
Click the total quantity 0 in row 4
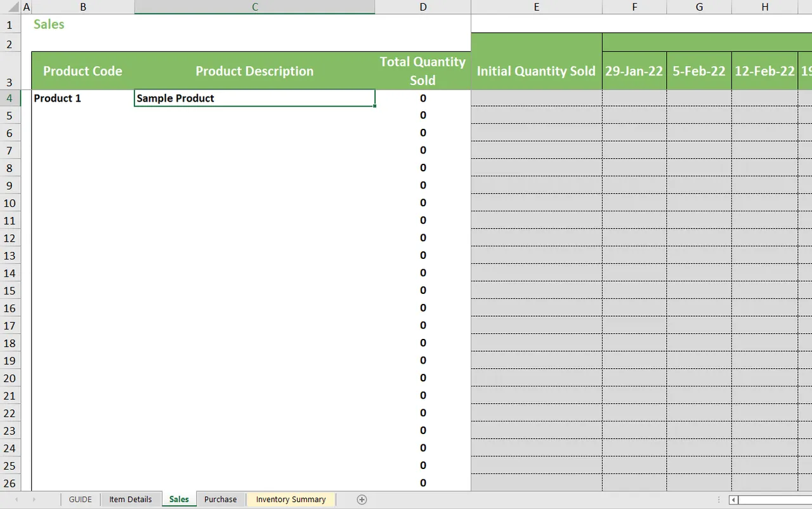[423, 98]
